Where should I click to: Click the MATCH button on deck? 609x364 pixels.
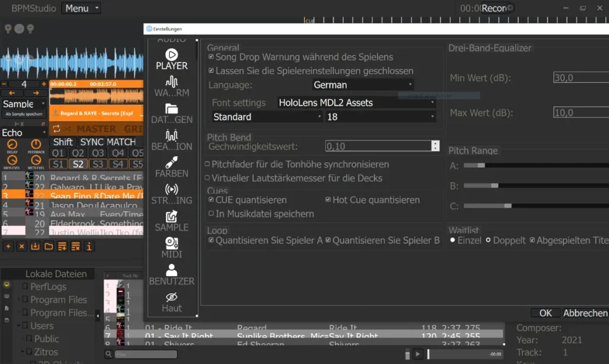pos(121,142)
